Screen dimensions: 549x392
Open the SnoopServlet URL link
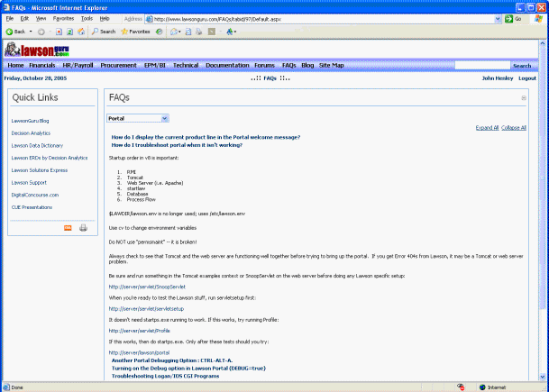(147, 287)
